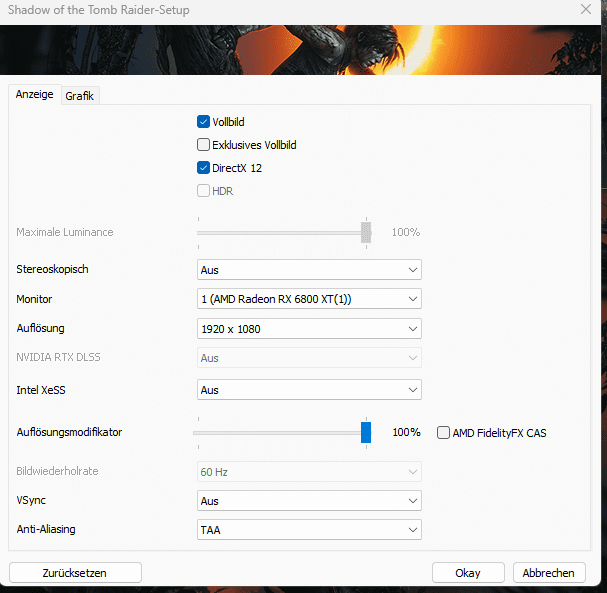This screenshot has width=607, height=593.
Task: Click the Stereoskopisch label
Action: (x=52, y=269)
